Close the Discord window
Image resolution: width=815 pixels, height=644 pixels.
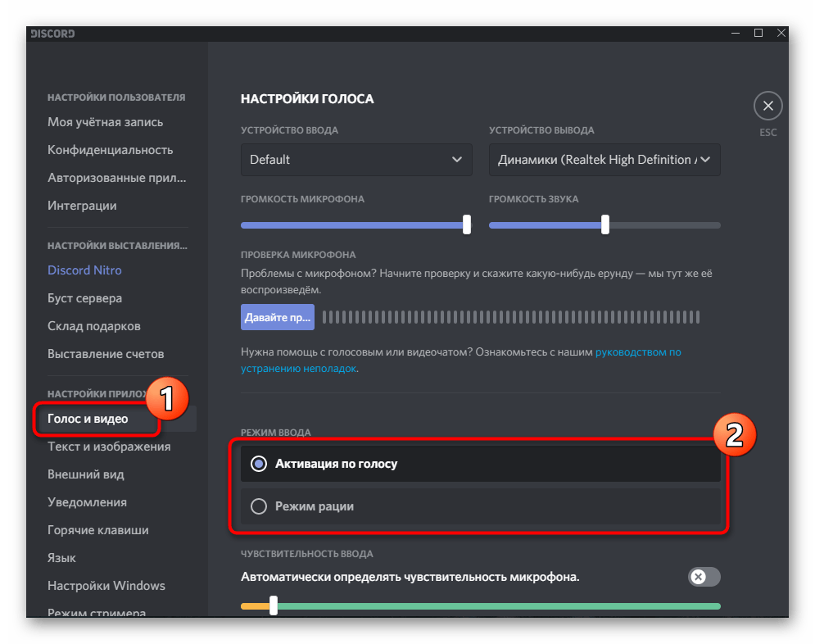(781, 34)
